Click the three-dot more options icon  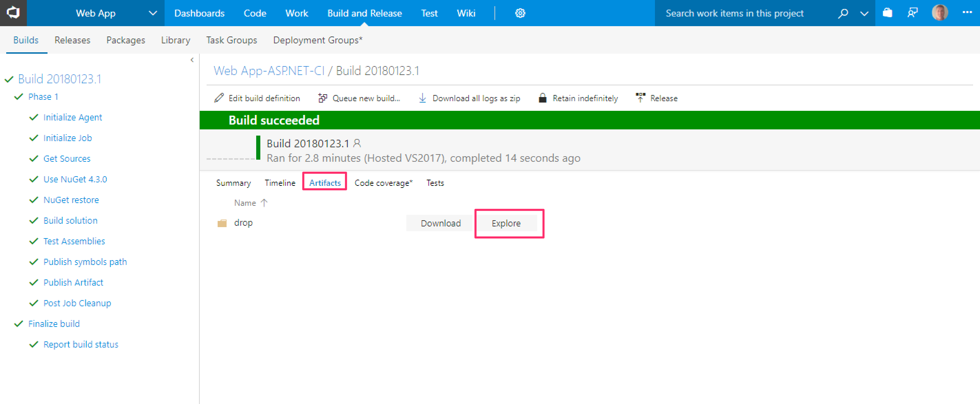967,12
